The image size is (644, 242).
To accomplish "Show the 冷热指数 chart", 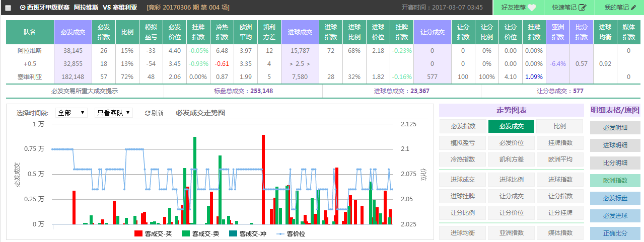I will (x=462, y=159).
